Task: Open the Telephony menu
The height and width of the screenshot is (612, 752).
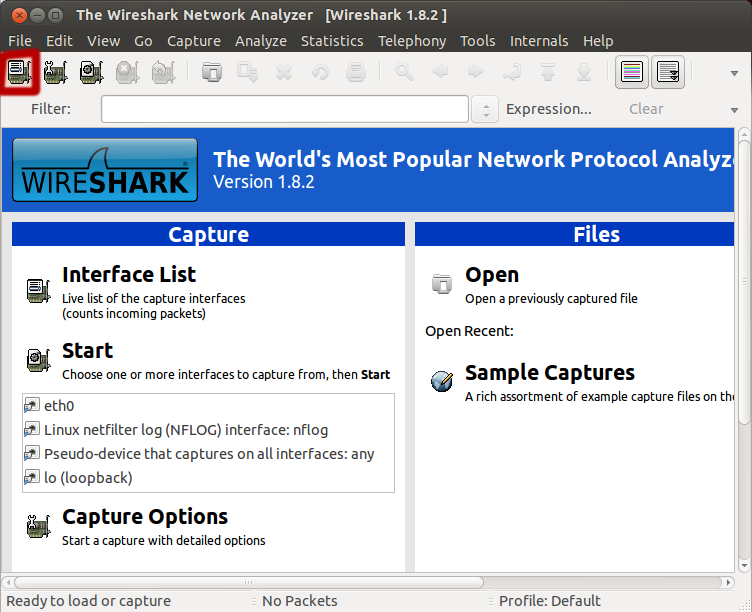Action: [x=412, y=41]
